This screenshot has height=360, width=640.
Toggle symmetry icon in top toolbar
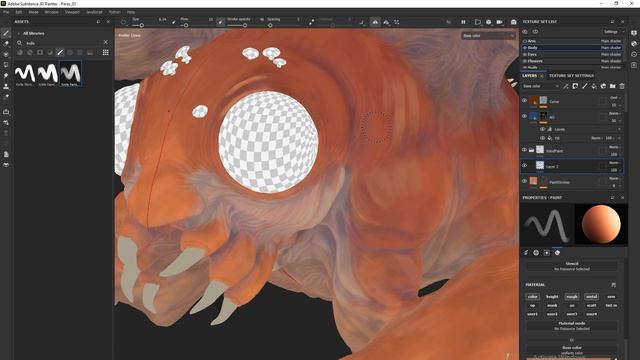pyautogui.click(x=375, y=22)
